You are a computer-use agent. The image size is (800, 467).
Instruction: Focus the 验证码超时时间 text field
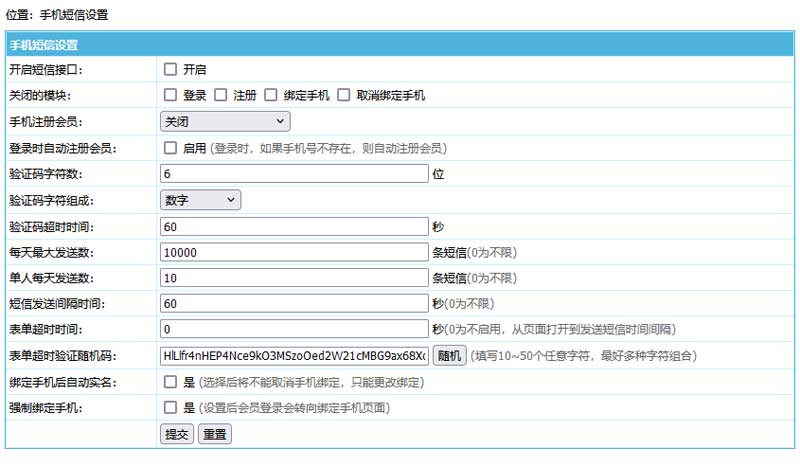pyautogui.click(x=294, y=226)
